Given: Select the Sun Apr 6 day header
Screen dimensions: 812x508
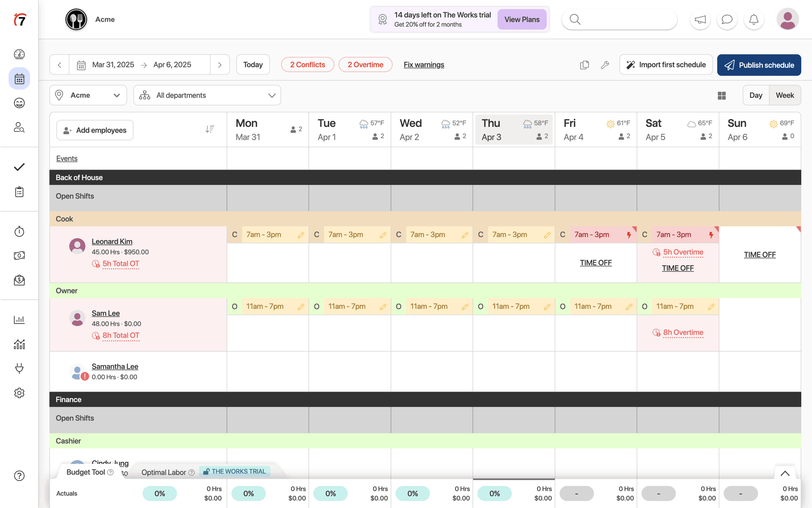Looking at the screenshot, I should point(760,130).
